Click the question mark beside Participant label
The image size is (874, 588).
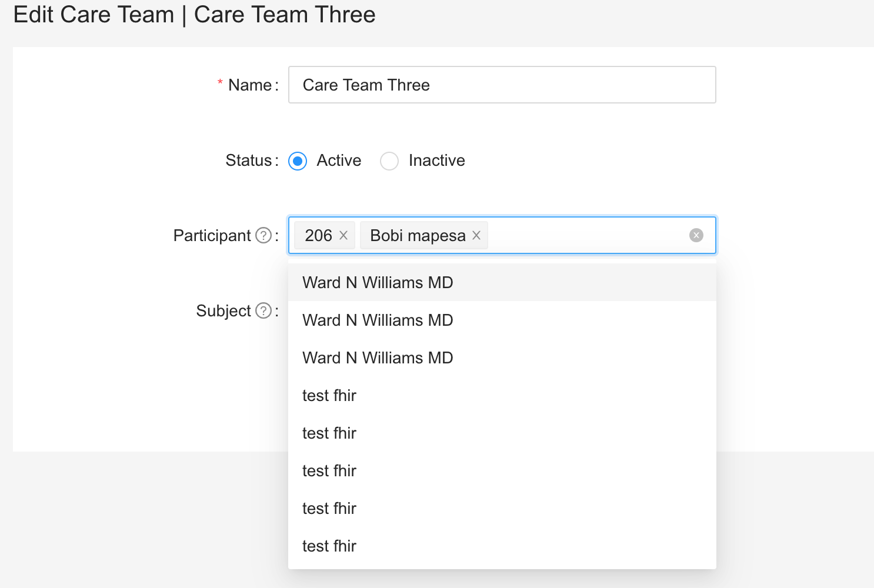(x=263, y=235)
